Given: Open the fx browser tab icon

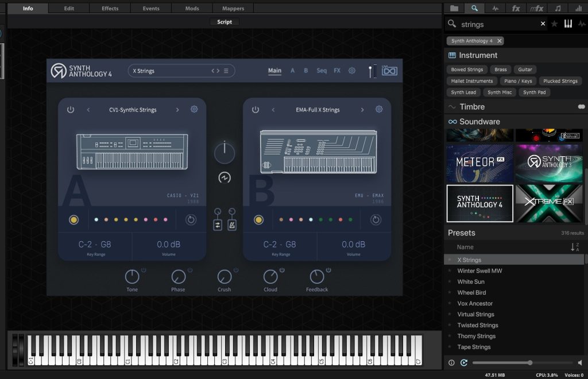Looking at the screenshot, I should coord(516,8).
